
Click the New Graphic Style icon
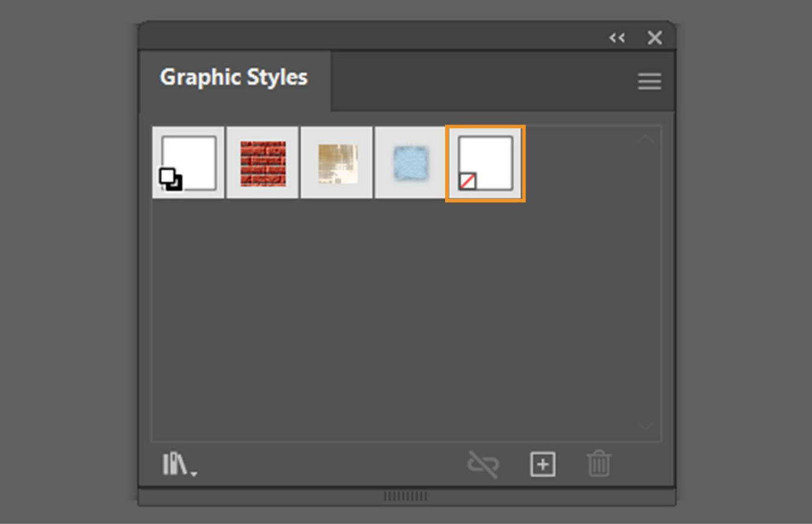tap(542, 465)
